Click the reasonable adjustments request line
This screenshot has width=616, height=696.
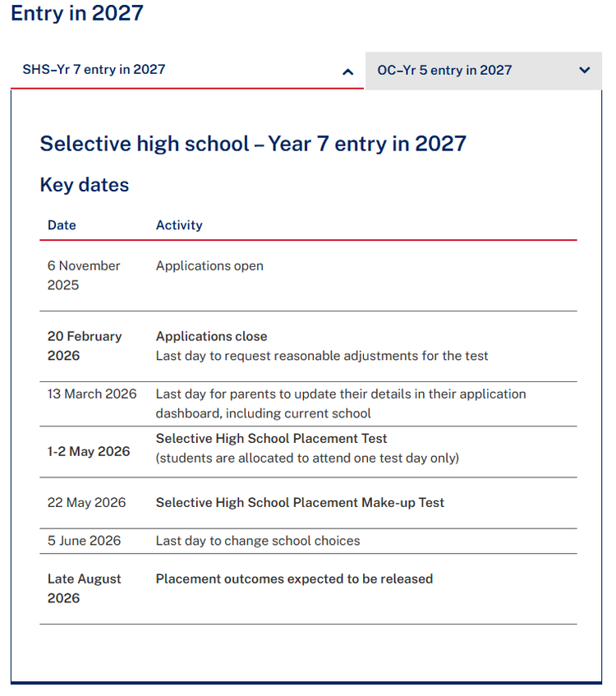pos(322,356)
